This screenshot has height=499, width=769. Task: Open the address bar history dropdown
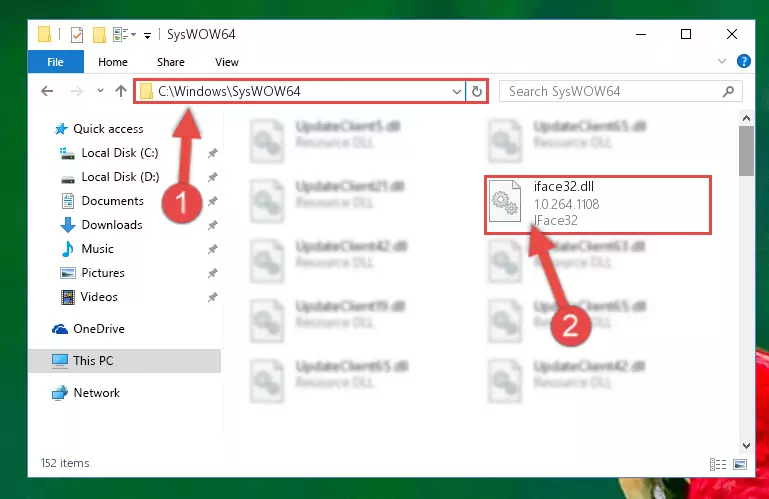coord(457,92)
